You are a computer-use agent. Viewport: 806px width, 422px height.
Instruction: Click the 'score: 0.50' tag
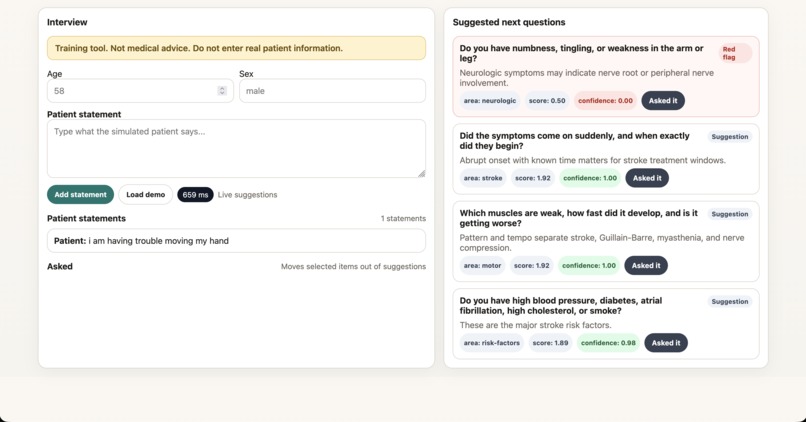coord(547,101)
